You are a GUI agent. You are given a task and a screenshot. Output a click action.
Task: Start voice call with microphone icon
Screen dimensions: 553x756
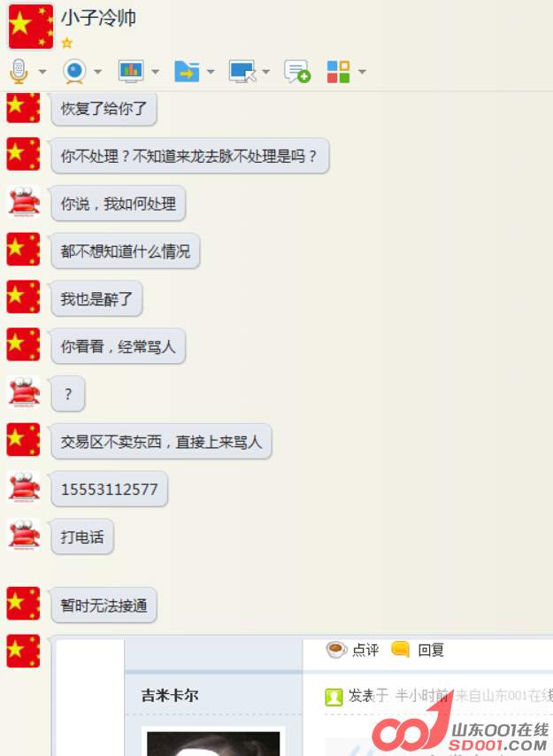tap(19, 72)
